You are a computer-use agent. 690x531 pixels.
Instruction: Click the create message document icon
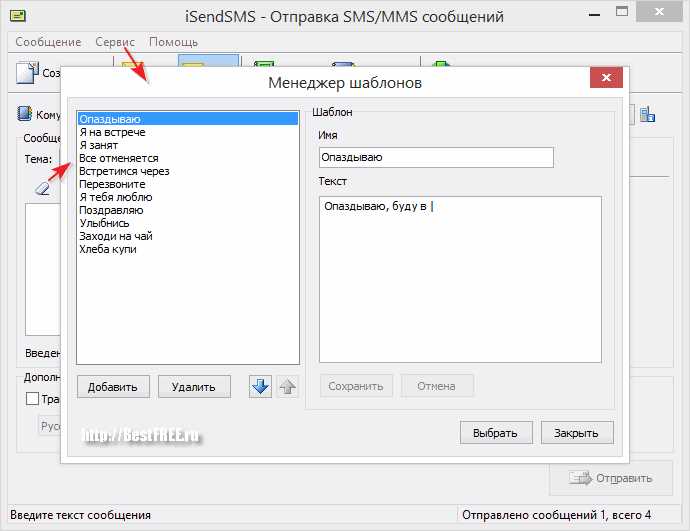tap(27, 73)
